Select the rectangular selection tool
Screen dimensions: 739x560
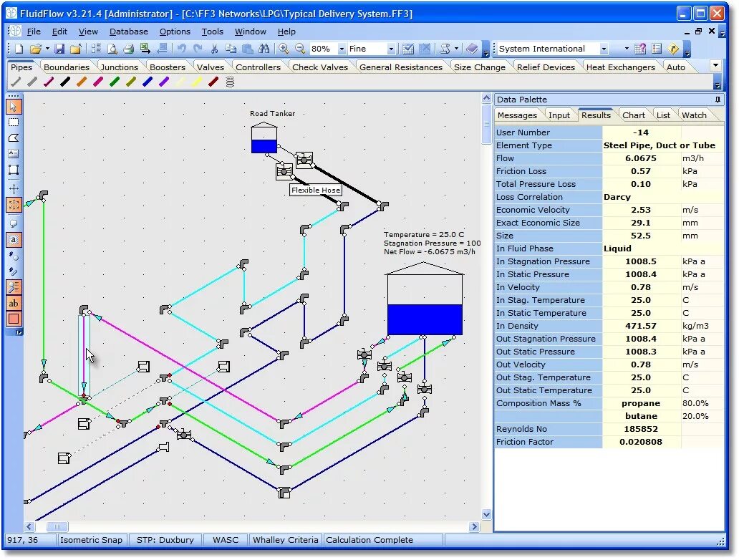[x=13, y=122]
